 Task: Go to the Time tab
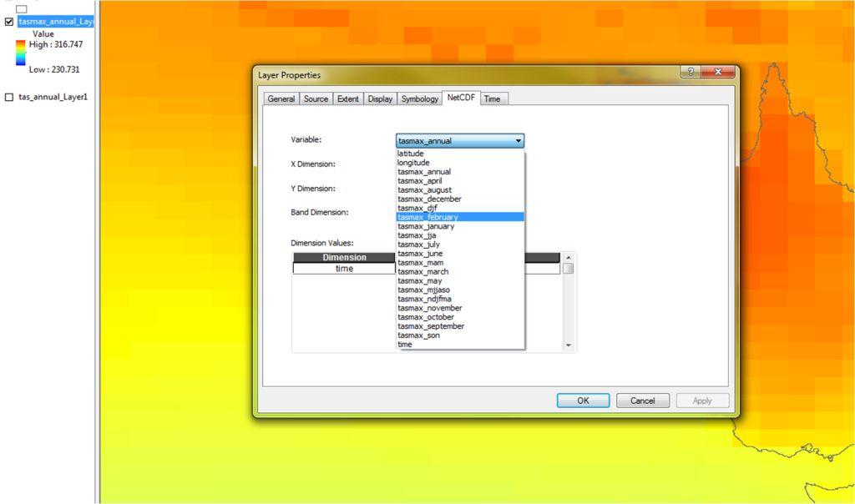click(492, 98)
